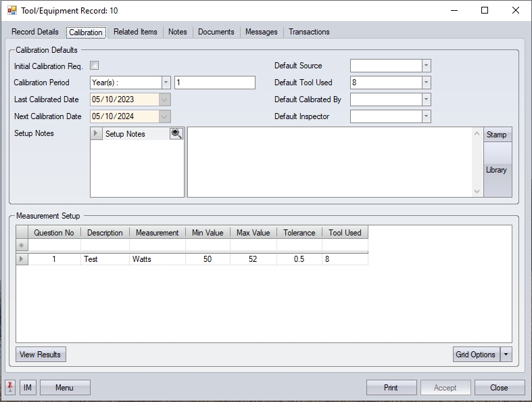
Task: Open the Calibration Period unit dropdown
Action: [x=166, y=83]
